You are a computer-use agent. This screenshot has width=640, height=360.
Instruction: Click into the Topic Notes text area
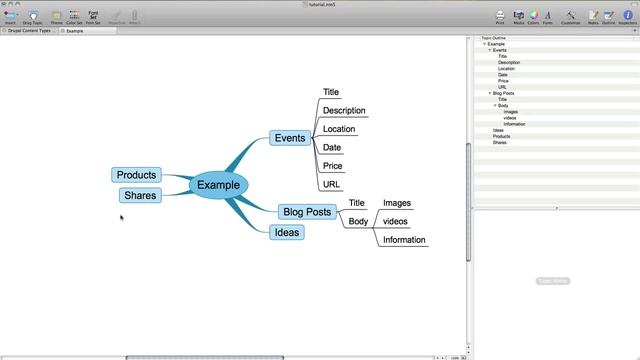(x=557, y=284)
